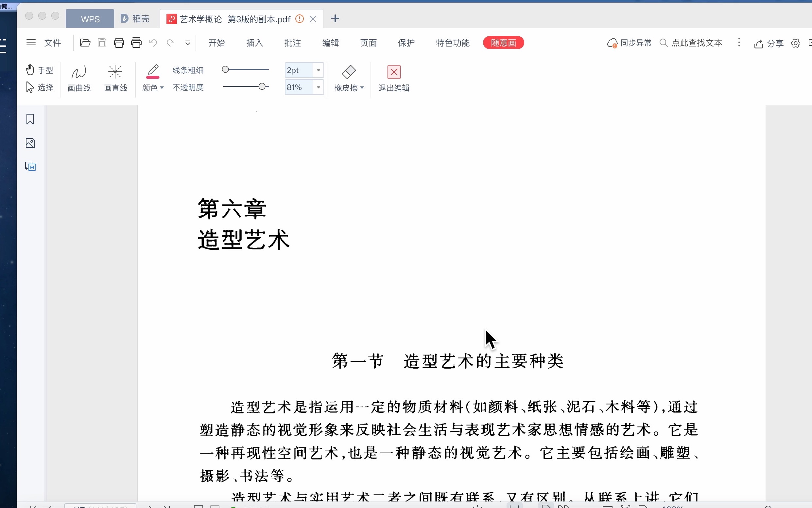Switch to the Start (开始) tab
The width and height of the screenshot is (812, 508).
[216, 43]
